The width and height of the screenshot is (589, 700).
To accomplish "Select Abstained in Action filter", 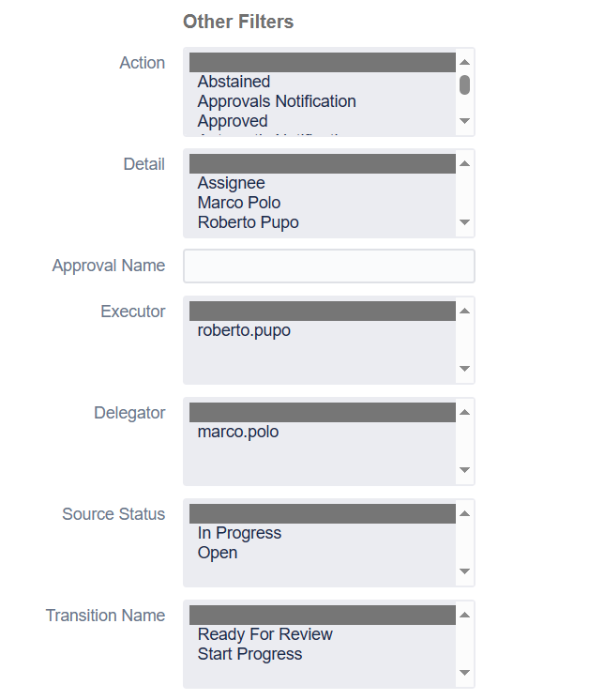I will [234, 82].
